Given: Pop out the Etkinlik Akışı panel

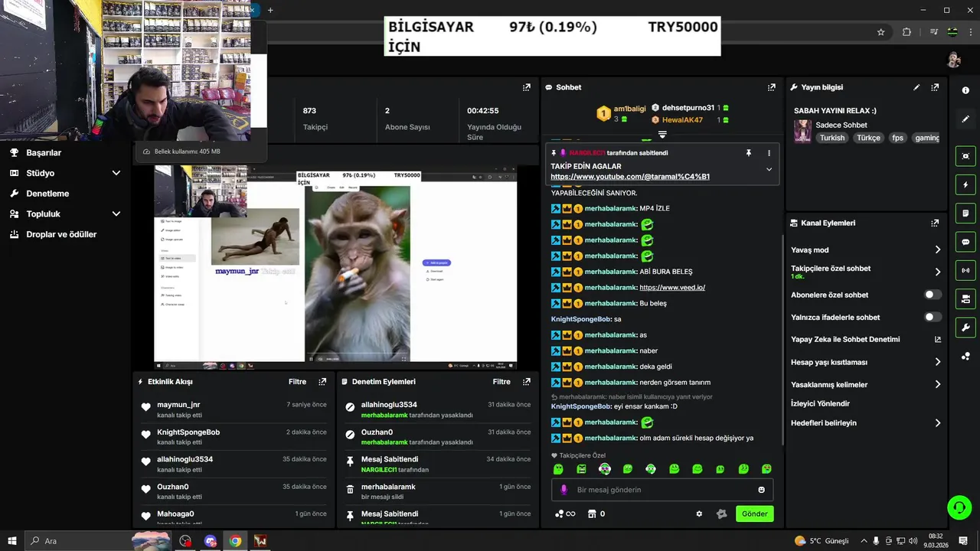Looking at the screenshot, I should (x=322, y=382).
